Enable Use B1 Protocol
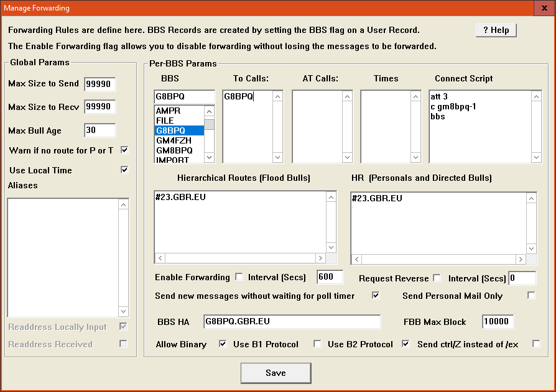 (317, 344)
